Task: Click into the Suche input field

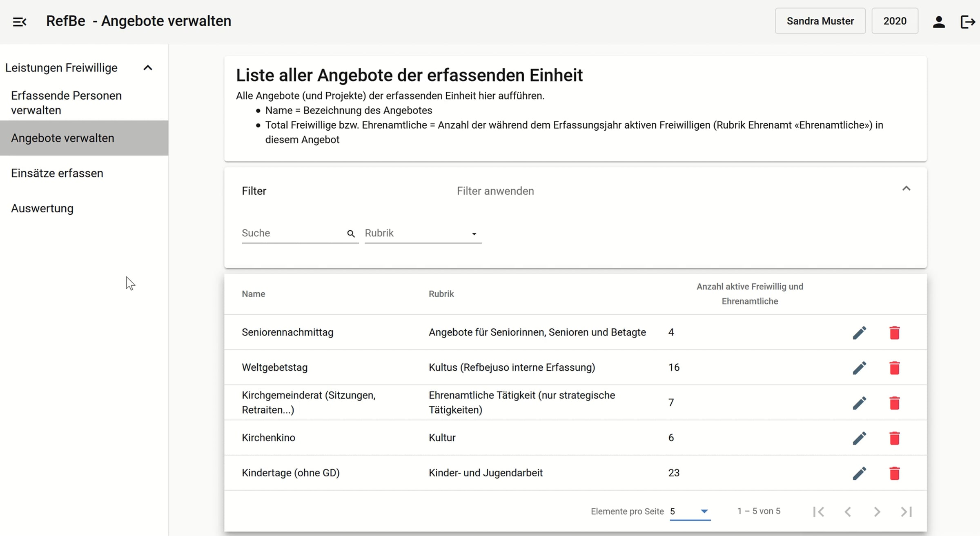Action: pyautogui.click(x=293, y=233)
